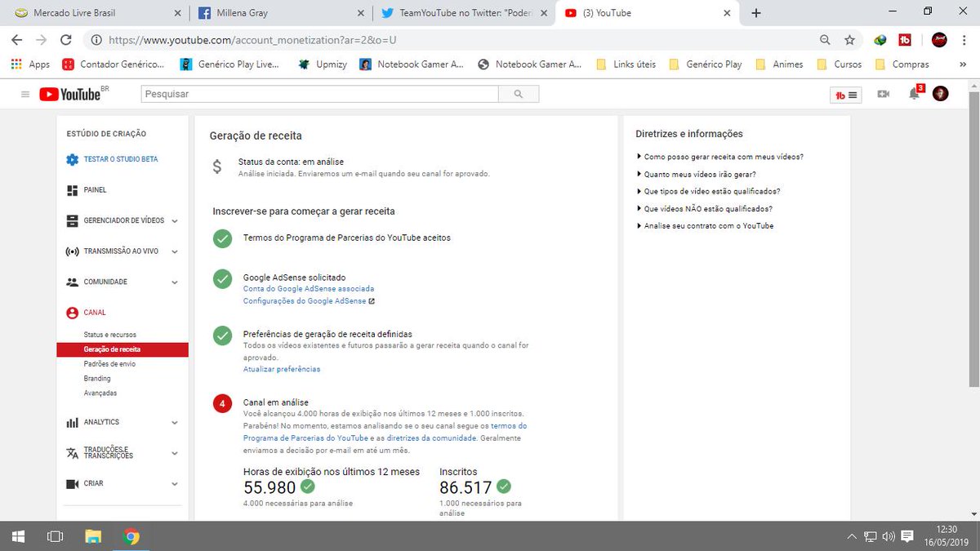Show hidden system tray icons
Image resolution: width=980 pixels, height=551 pixels.
coord(852,536)
